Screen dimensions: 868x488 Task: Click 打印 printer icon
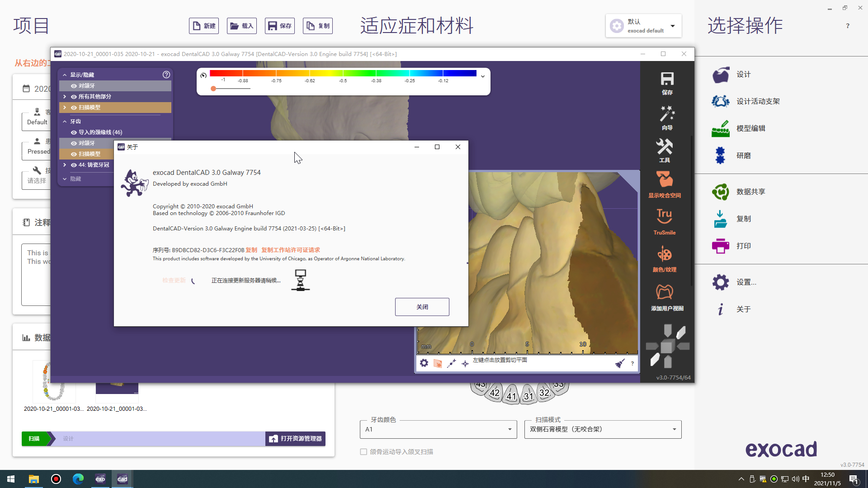coord(721,246)
